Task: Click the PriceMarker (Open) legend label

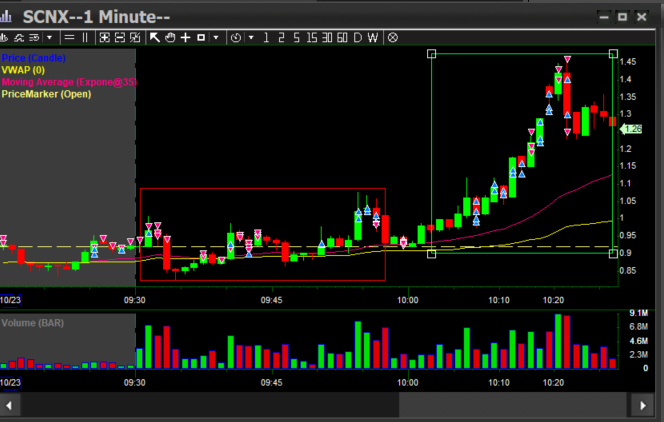Action: (46, 94)
